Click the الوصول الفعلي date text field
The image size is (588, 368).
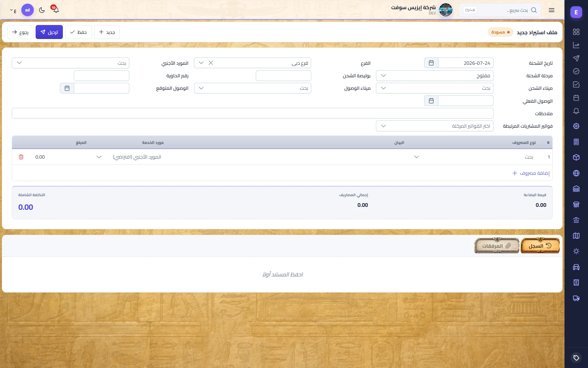pyautogui.click(x=466, y=101)
